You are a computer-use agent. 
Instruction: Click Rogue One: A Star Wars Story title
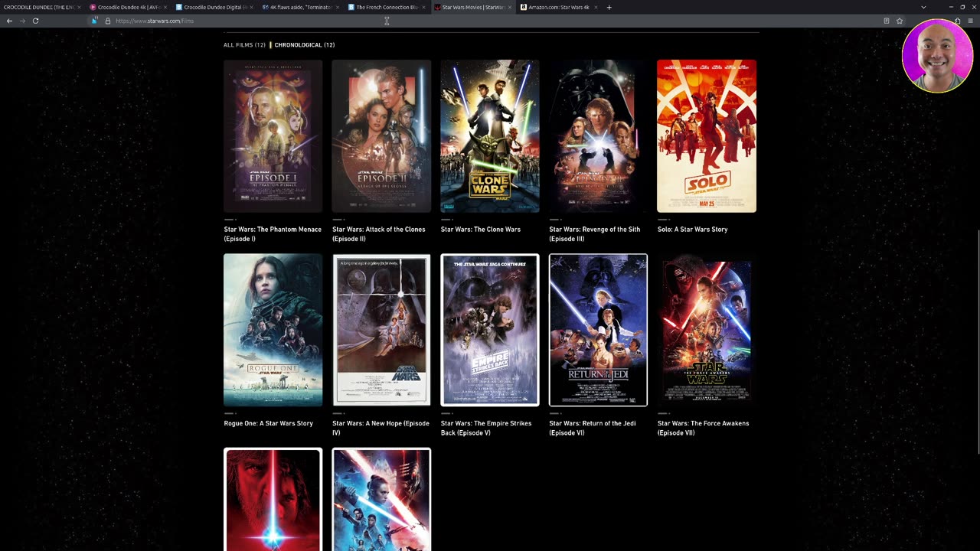click(269, 423)
